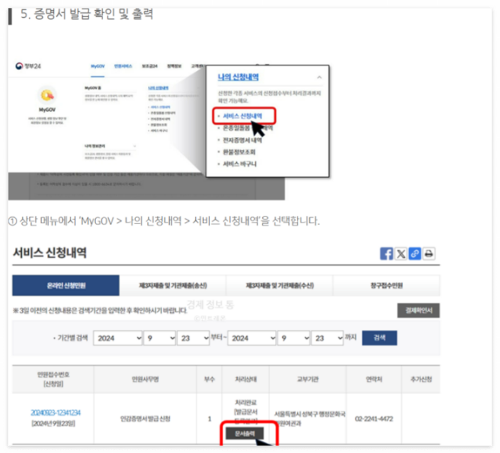Collapse the 나의 신청내역 popup chevron
The width and height of the screenshot is (500, 453).
319,77
